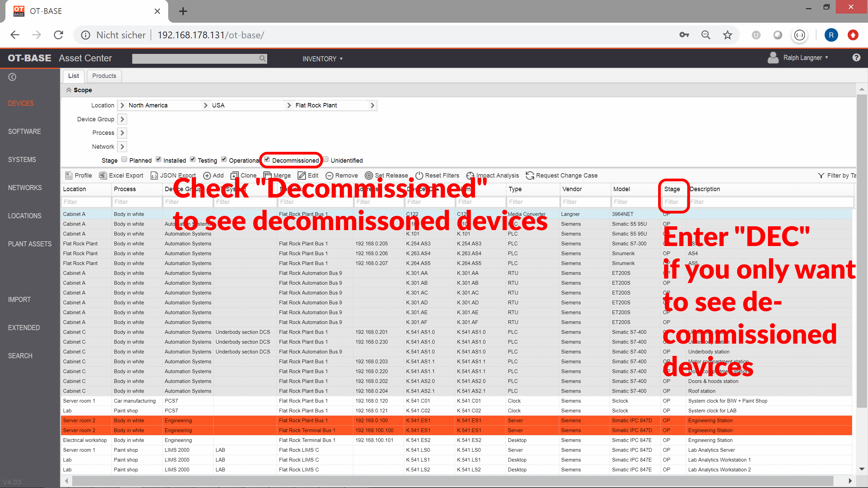868x488 pixels.
Task: Toggle the Decommissioned stage checkbox
Action: pyautogui.click(x=267, y=159)
